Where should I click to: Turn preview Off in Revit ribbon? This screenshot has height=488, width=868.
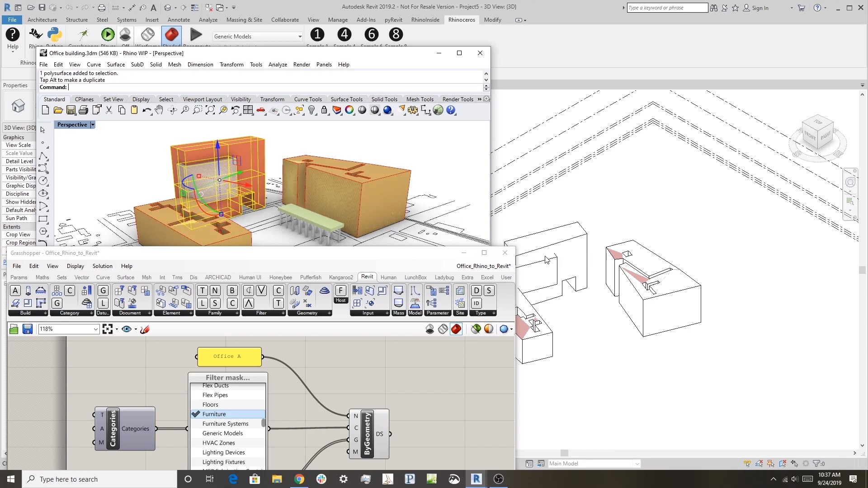pos(125,35)
